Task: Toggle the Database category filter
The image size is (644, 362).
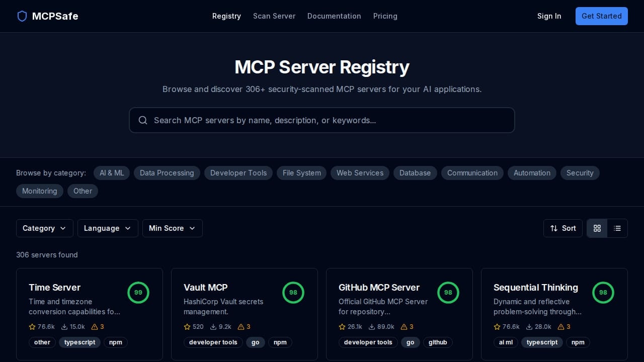Action: click(415, 173)
